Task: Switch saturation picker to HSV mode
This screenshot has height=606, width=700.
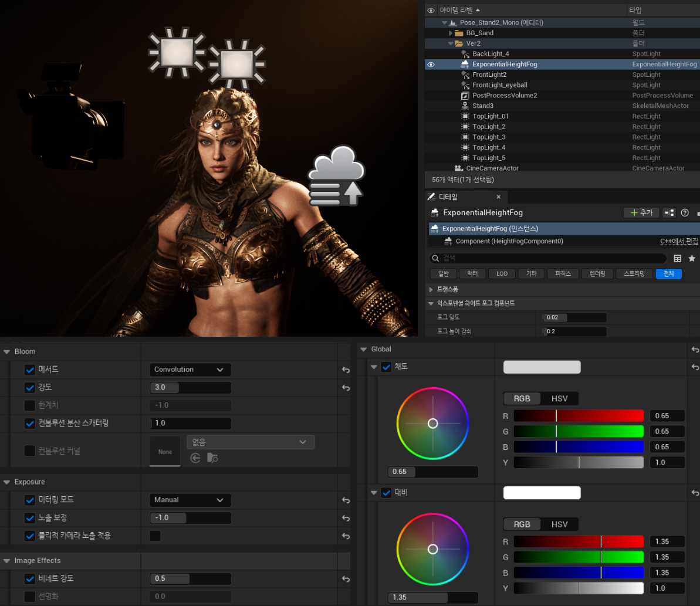Action: 559,398
